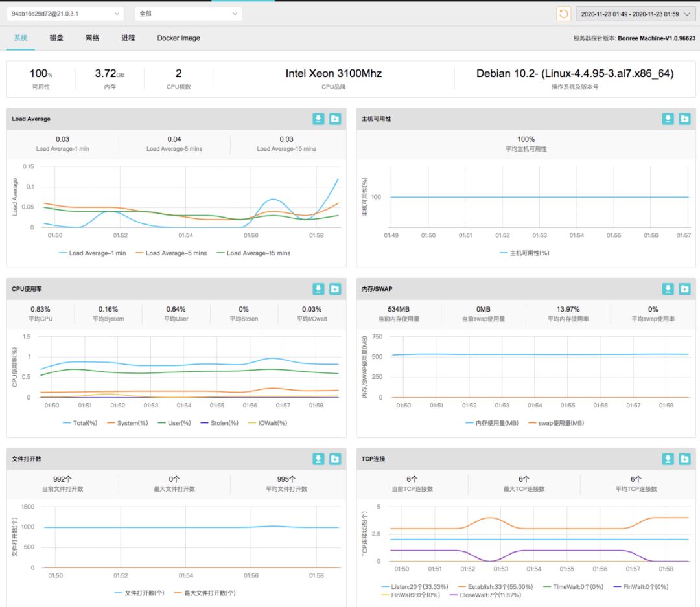Screen dimensions: 700x607
Task: Hide the Total(%) series in CPU chart
Action: point(80,423)
